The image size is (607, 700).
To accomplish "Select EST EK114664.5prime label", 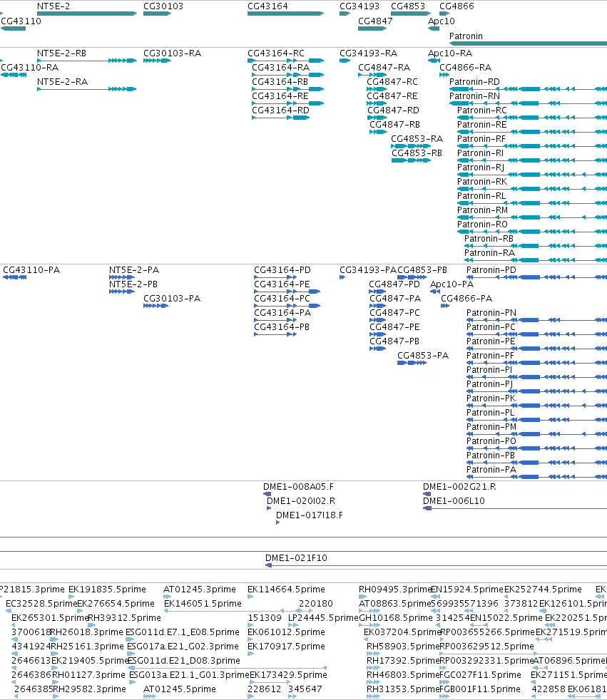I will (x=286, y=590).
